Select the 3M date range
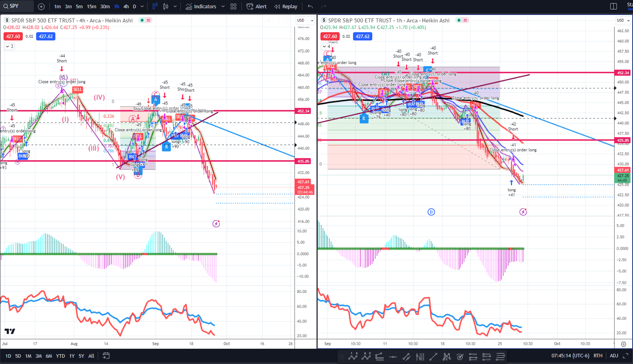 [38, 356]
